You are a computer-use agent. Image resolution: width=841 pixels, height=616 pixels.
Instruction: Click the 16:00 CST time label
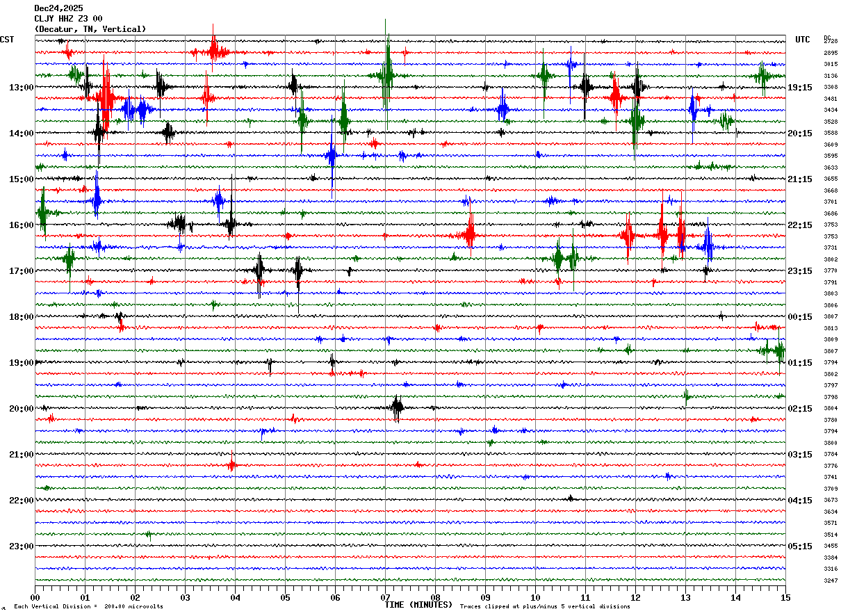(22, 225)
